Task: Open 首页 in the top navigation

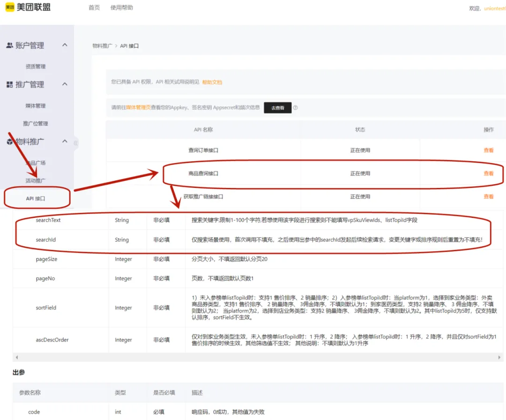Action: [94, 7]
